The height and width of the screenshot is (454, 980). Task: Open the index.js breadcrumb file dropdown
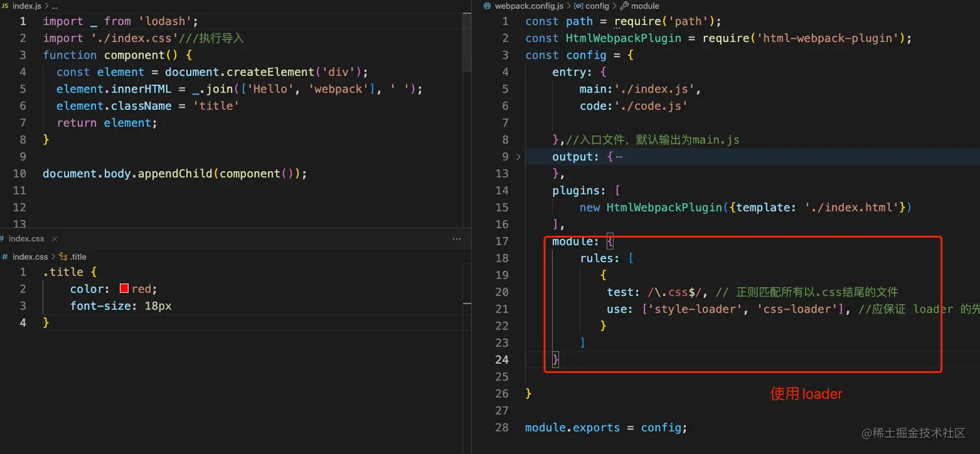27,6
